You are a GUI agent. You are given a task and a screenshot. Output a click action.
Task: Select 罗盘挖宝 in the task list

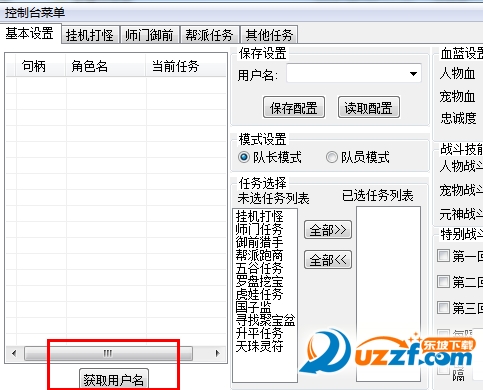(x=259, y=281)
